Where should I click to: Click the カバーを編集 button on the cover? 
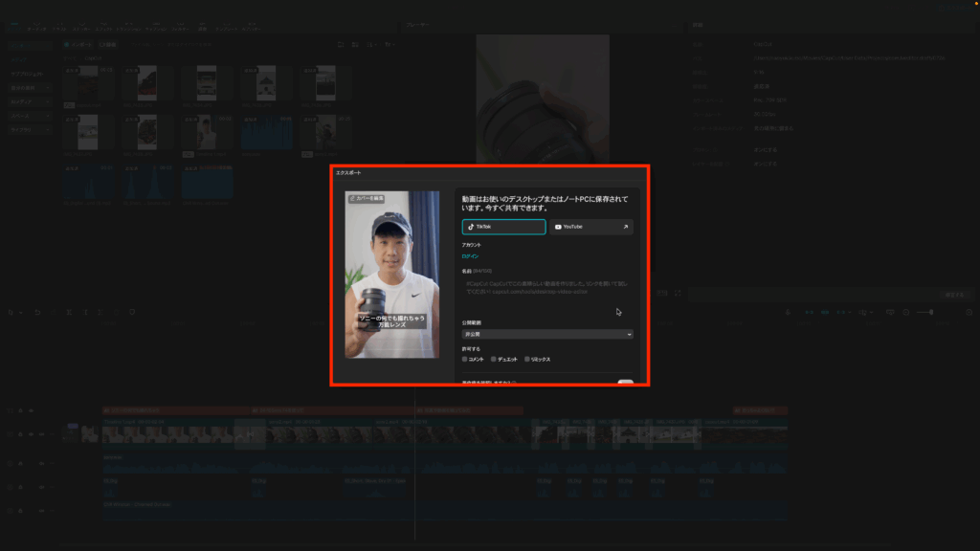tap(367, 199)
